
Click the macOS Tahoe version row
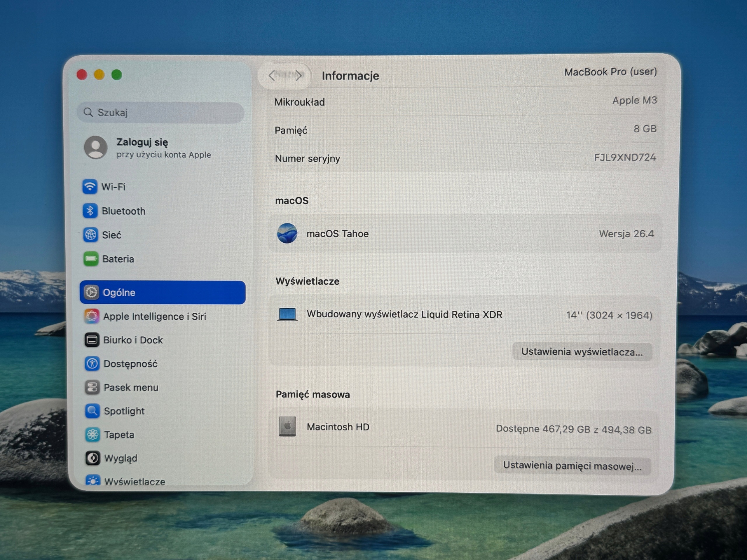465,234
